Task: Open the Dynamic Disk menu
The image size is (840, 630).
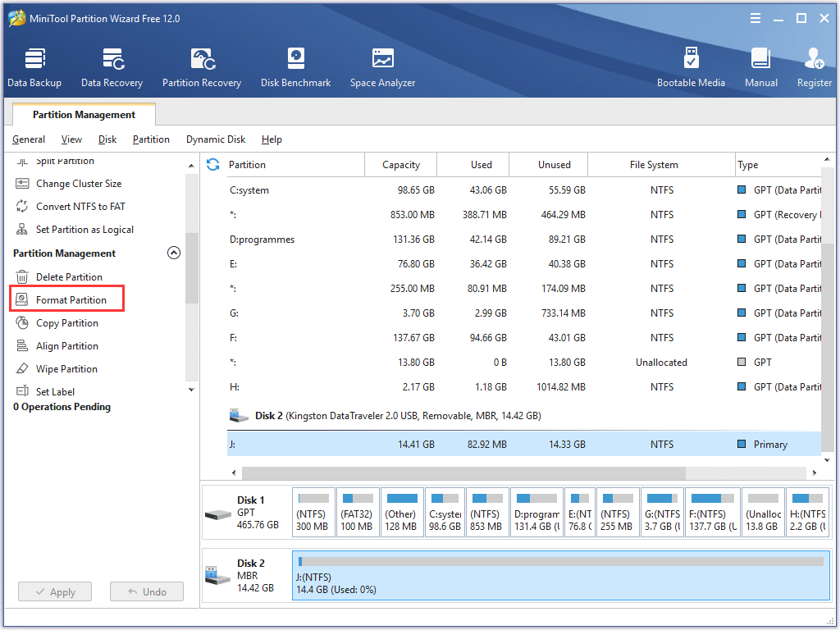Action: point(216,139)
